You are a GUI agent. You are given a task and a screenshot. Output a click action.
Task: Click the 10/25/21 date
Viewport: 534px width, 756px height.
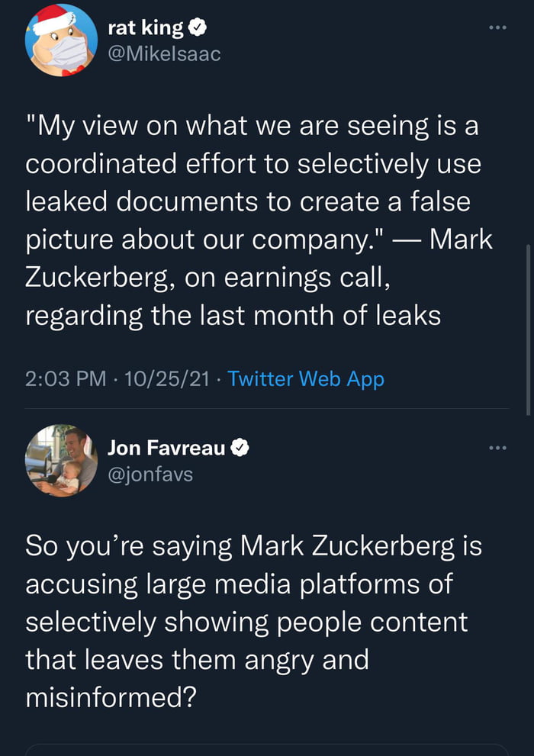coord(165,378)
